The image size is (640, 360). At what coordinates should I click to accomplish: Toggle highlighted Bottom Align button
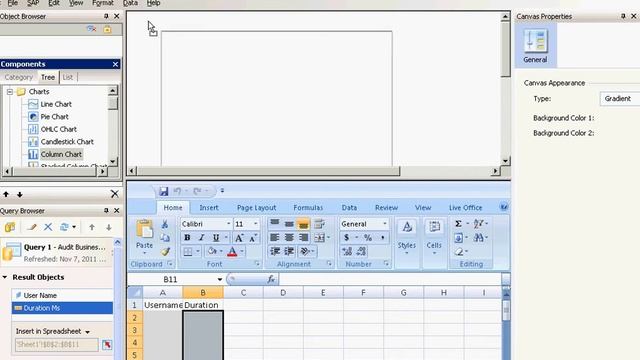click(x=303, y=224)
